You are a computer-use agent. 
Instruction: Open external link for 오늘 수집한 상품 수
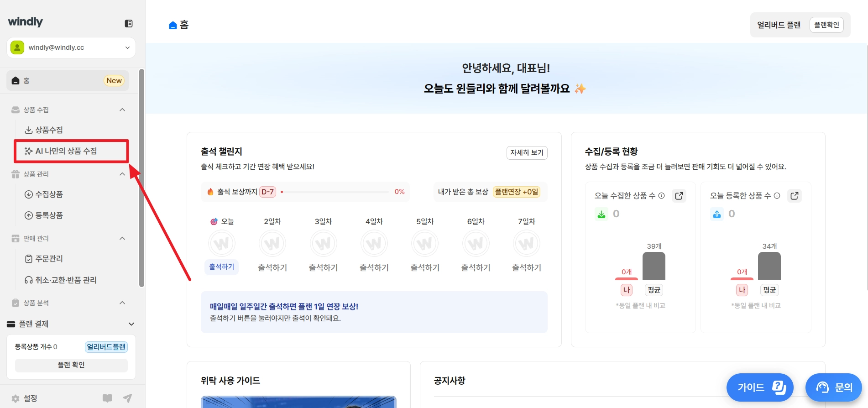tap(679, 196)
